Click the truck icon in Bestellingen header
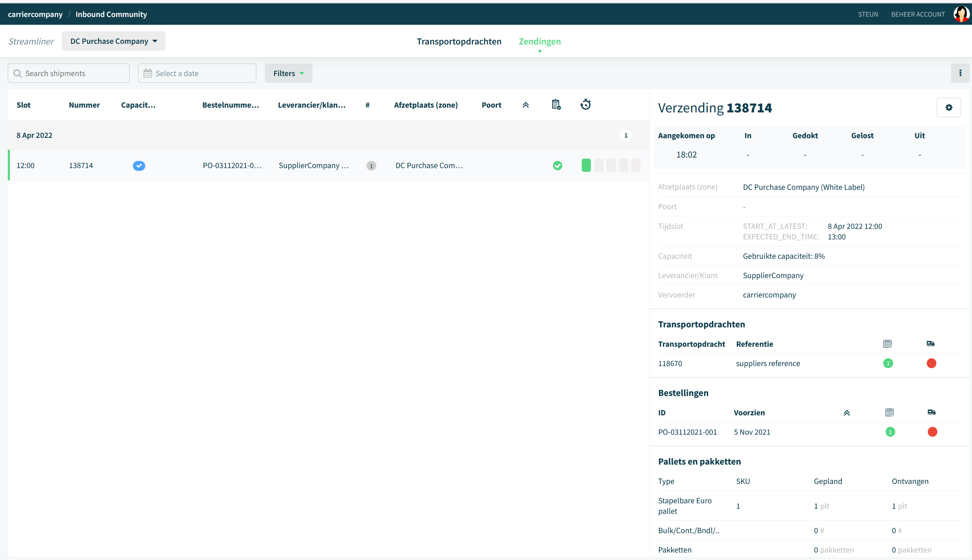 (932, 412)
